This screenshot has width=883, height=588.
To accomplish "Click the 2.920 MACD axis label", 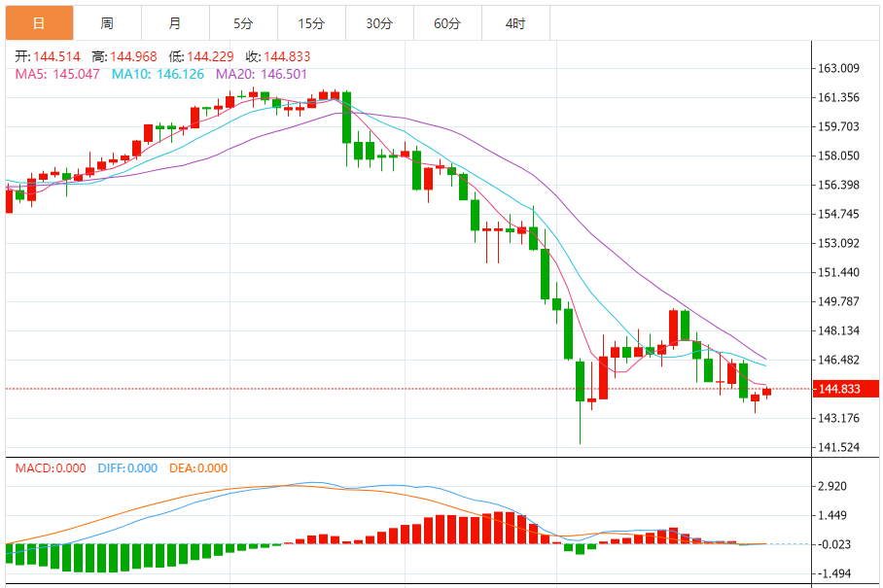I will 832,486.
